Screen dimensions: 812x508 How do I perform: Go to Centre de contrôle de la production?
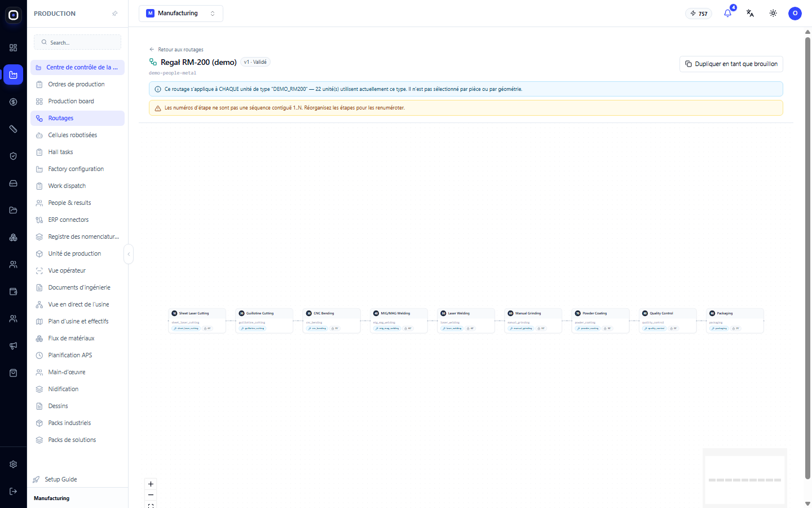pyautogui.click(x=78, y=67)
